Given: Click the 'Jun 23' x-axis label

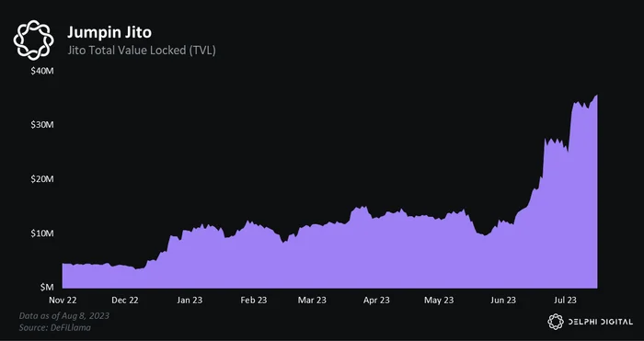Looking at the screenshot, I should [503, 300].
